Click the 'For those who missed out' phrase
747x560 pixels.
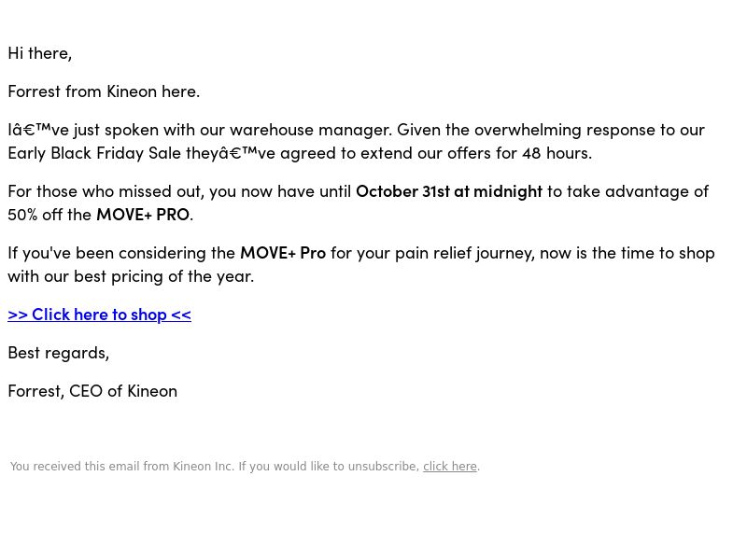point(106,191)
